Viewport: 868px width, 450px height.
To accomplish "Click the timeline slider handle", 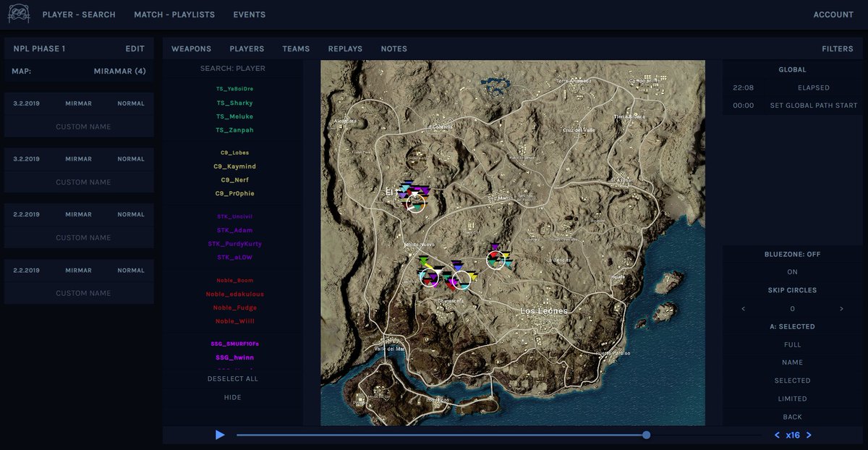I will click(x=647, y=435).
